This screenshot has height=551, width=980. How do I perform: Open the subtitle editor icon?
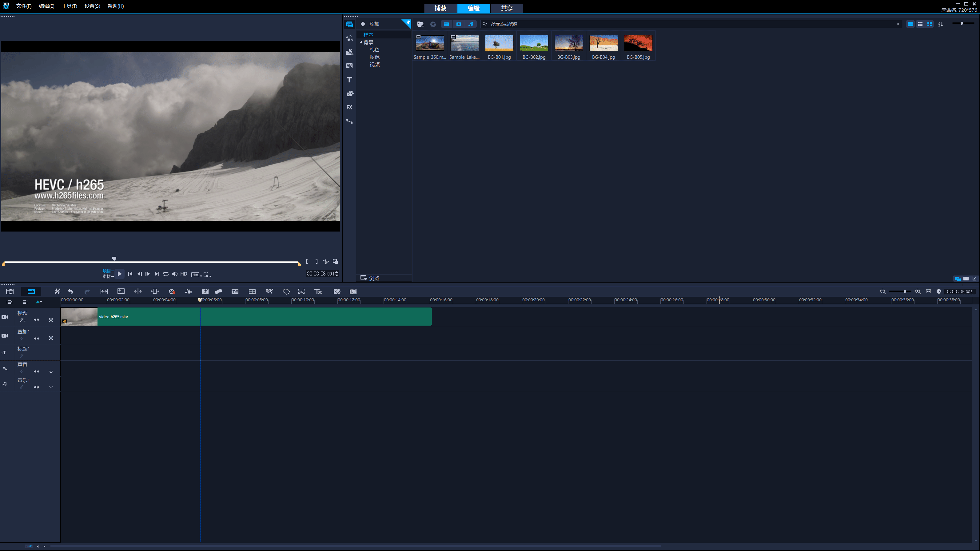point(235,291)
